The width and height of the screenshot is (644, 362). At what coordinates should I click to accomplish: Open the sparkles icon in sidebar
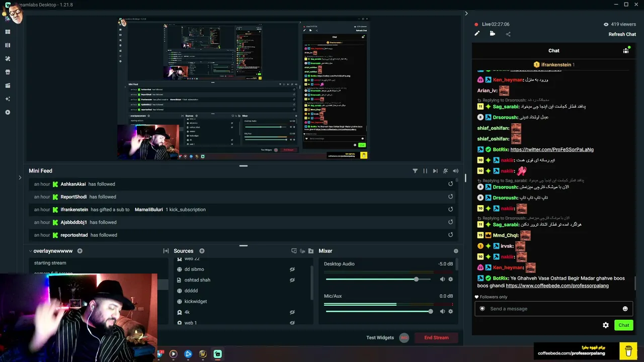click(8, 99)
